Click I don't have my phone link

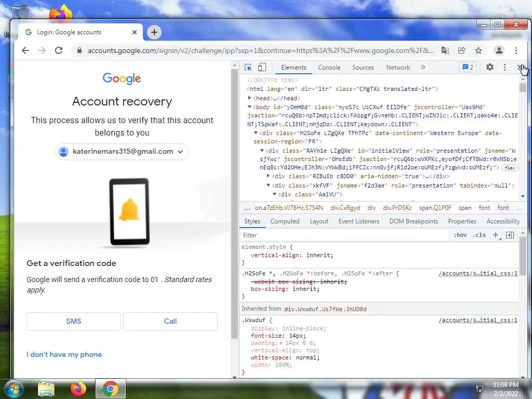click(x=64, y=354)
